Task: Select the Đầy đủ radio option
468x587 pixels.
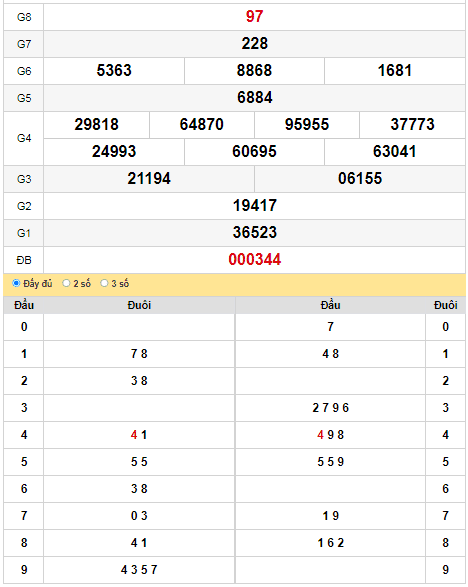Action: coord(16,283)
